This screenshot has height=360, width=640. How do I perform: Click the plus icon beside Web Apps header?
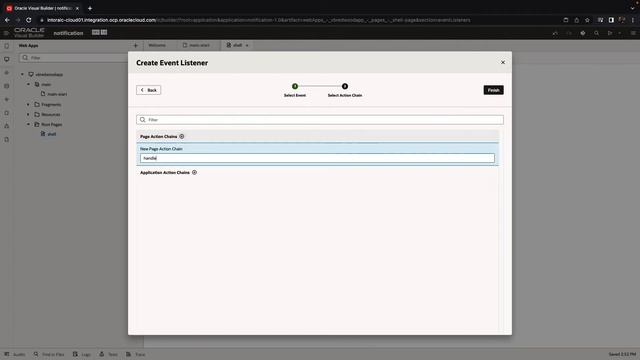point(136,46)
